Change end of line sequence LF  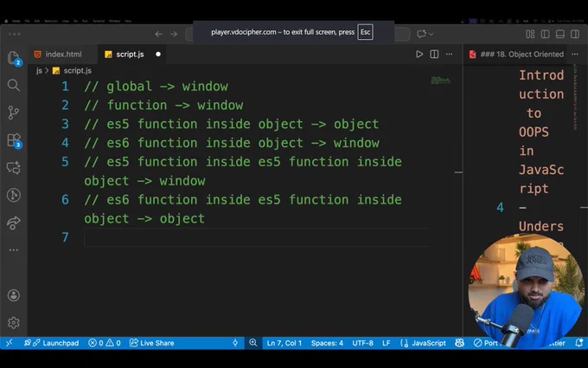[387, 343]
